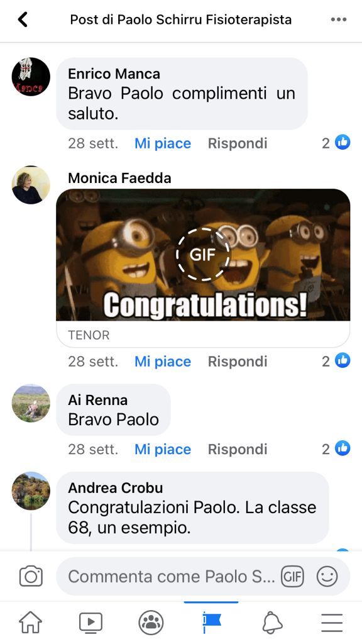
Task: Open the three-dot options menu
Action: point(339,19)
